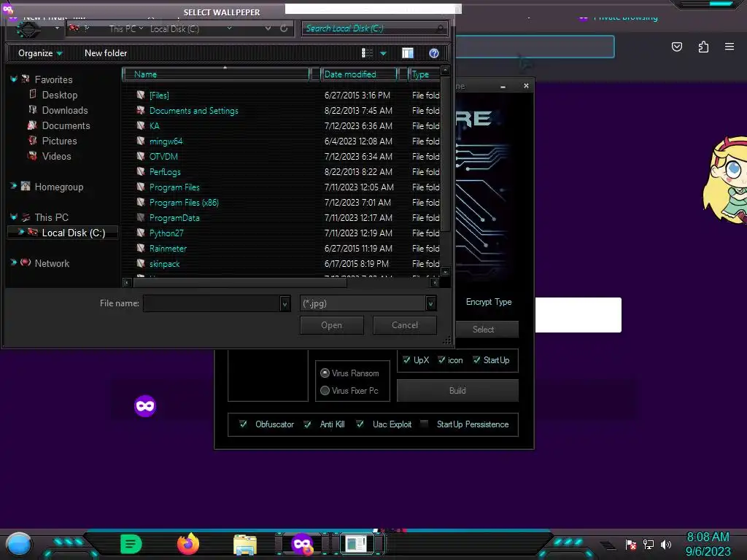The height and width of the screenshot is (560, 747).
Task: Toggle the StartUp checkbox
Action: (x=476, y=360)
